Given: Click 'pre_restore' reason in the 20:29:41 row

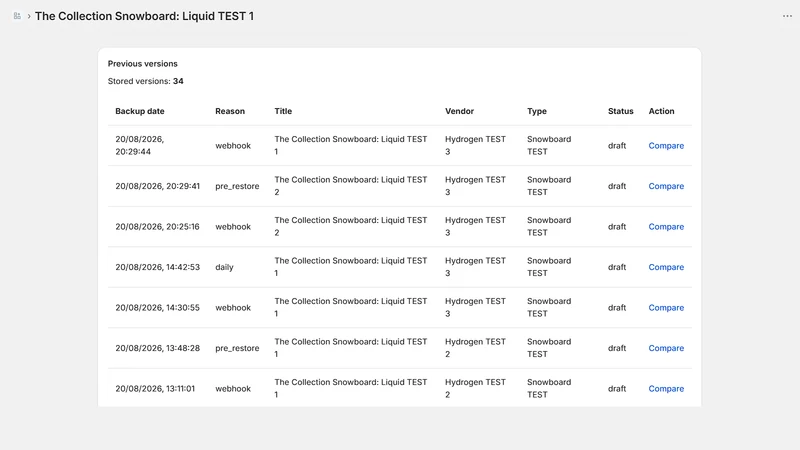Looking at the screenshot, I should 237,186.
